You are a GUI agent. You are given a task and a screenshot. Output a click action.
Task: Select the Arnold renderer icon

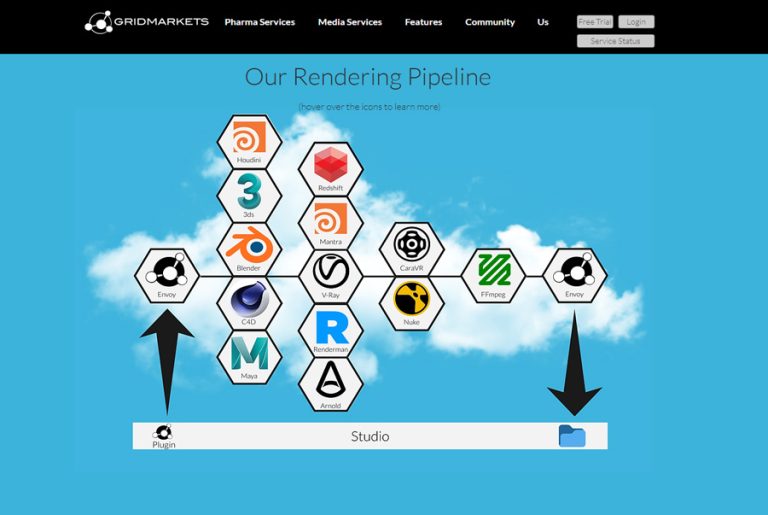point(330,383)
